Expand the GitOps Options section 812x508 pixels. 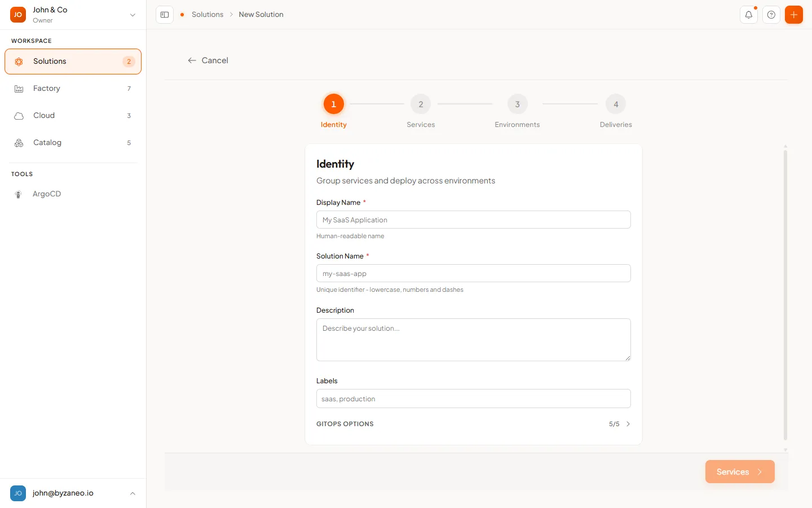click(x=473, y=424)
